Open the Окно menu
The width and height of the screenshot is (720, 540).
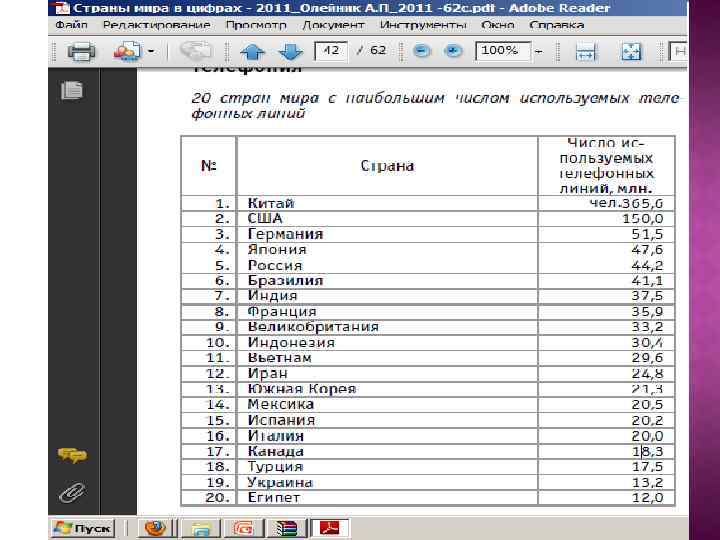pos(498,25)
